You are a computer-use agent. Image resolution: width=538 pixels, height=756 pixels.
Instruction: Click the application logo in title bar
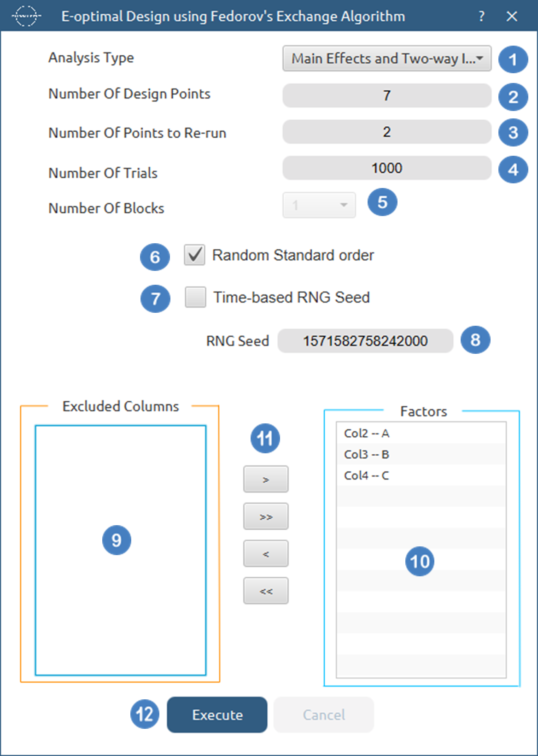[26, 16]
